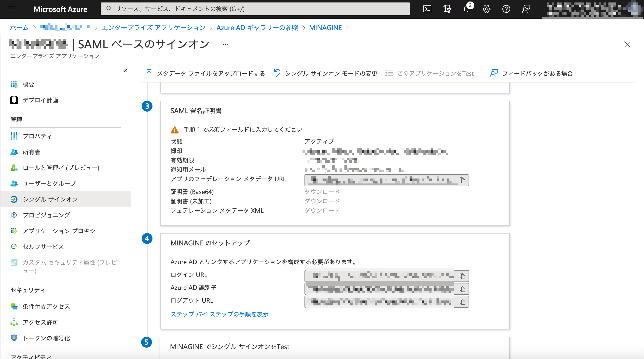Open the help question mark icon
This screenshot has width=644, height=359.
coord(506,9)
